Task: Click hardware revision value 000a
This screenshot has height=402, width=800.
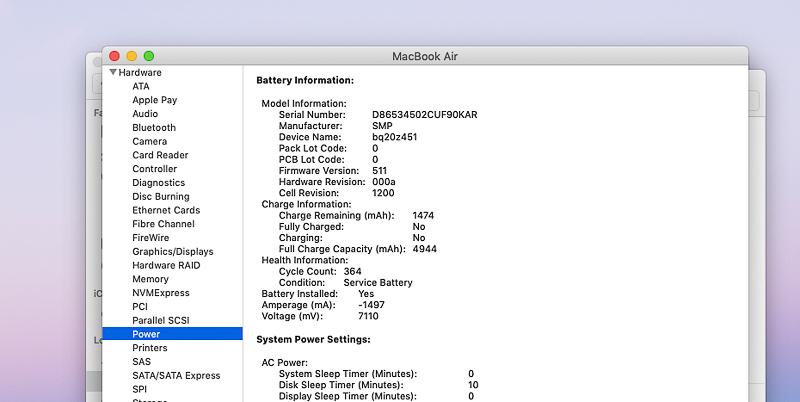Action: (384, 182)
